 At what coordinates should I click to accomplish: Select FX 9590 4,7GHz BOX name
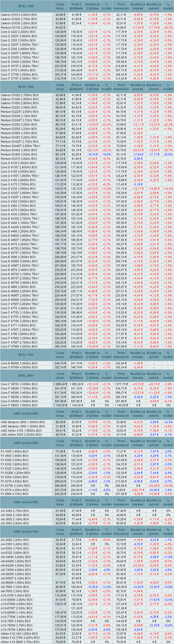pos(15,494)
